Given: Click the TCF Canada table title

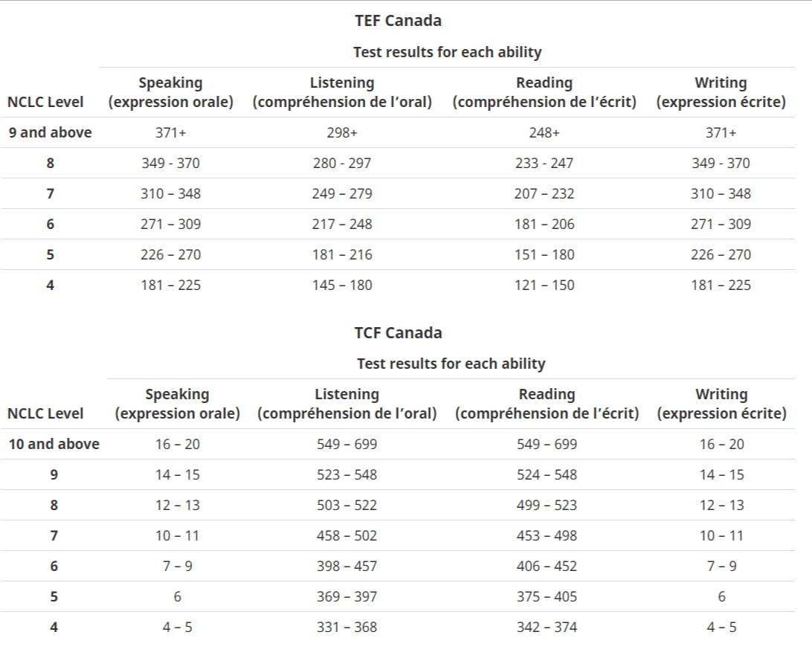Looking at the screenshot, I should point(398,332).
